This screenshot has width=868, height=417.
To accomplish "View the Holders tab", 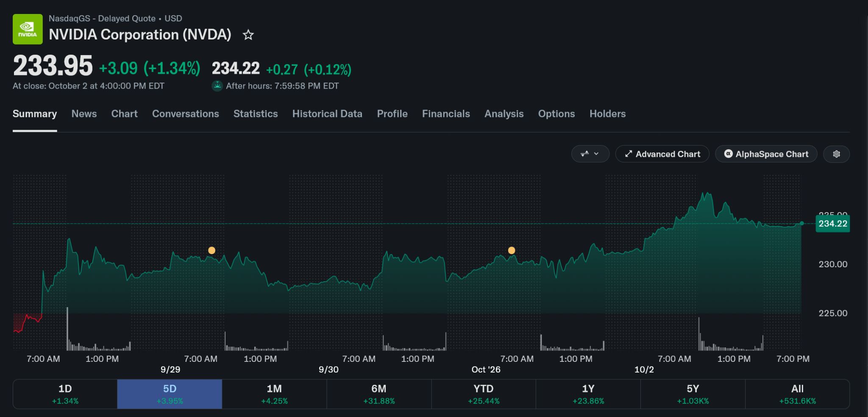I will point(607,114).
